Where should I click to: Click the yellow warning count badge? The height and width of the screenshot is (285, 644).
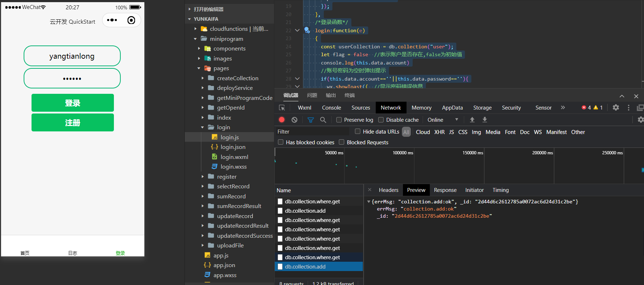[598, 107]
